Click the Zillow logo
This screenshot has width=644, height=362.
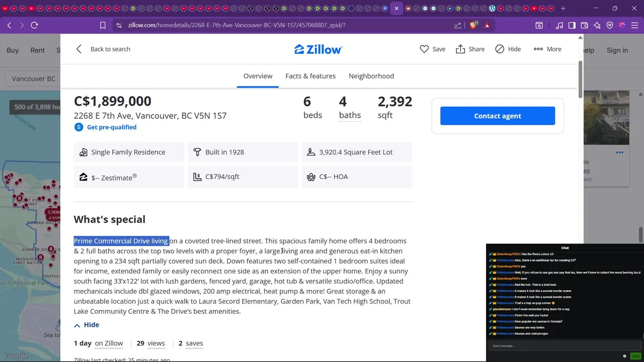(x=318, y=49)
